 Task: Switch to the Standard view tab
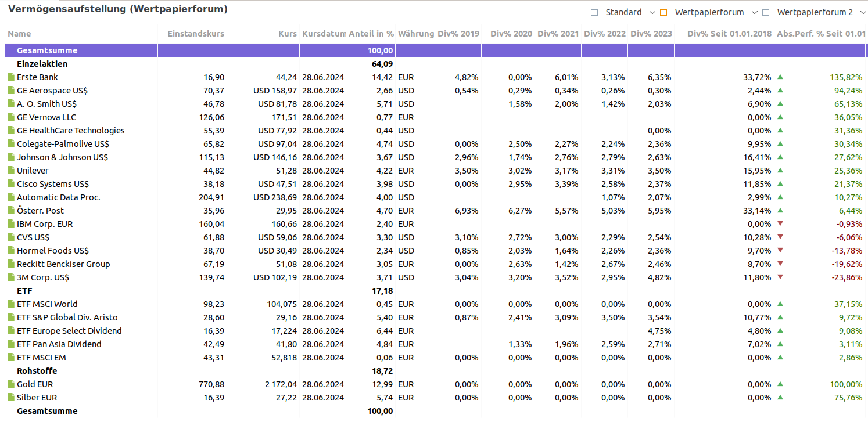coord(623,12)
